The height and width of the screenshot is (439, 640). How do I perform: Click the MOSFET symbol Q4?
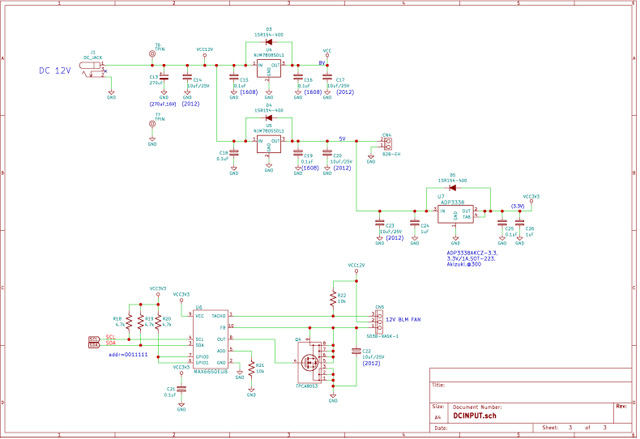point(309,363)
